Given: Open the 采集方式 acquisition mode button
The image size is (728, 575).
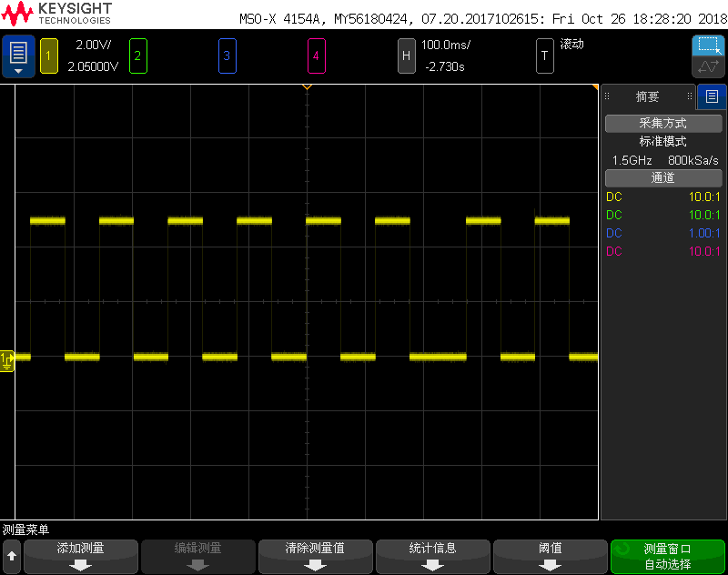Looking at the screenshot, I should coord(663,124).
